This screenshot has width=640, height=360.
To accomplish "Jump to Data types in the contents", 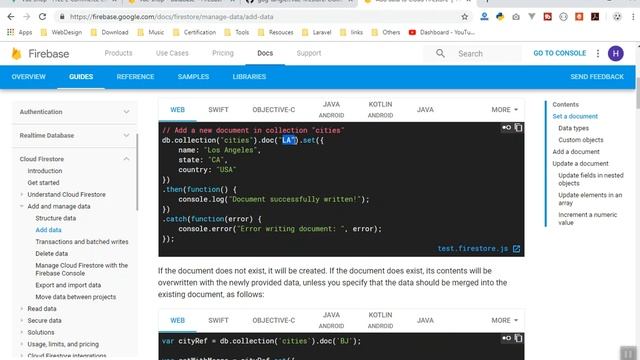I will pyautogui.click(x=573, y=128).
